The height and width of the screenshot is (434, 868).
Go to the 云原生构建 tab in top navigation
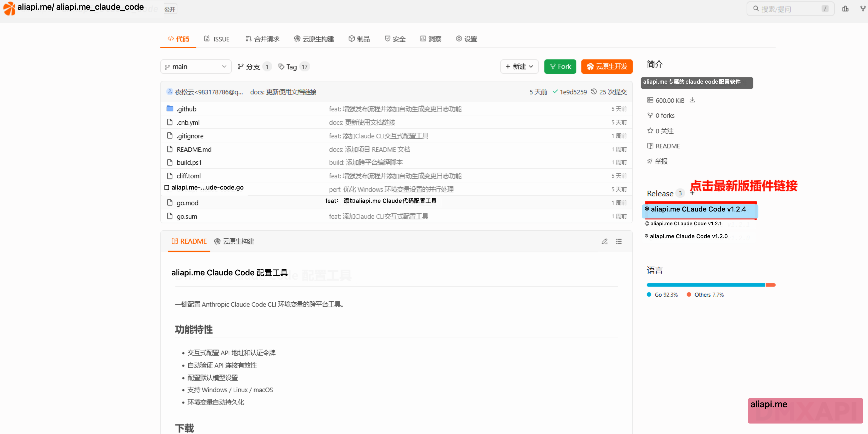click(314, 39)
